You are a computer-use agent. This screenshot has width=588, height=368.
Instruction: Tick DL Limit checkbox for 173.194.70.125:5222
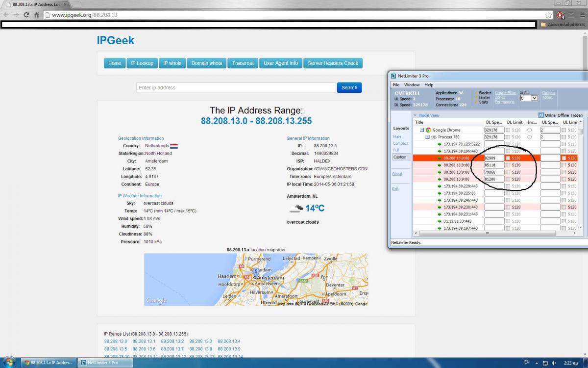click(x=508, y=144)
